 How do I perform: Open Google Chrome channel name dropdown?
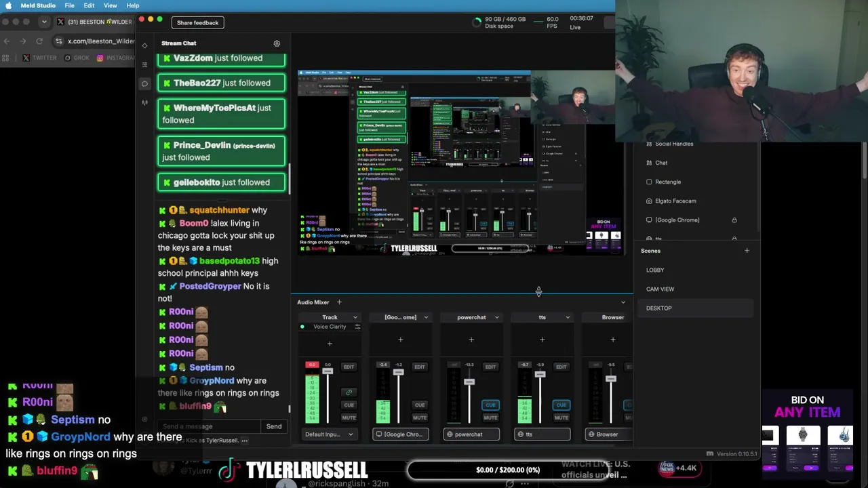click(426, 317)
